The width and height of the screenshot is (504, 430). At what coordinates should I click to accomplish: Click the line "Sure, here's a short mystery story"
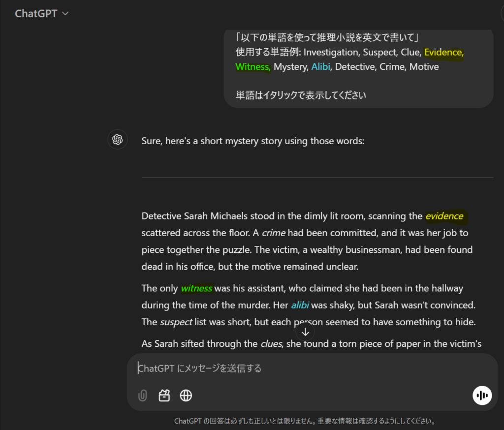point(252,141)
